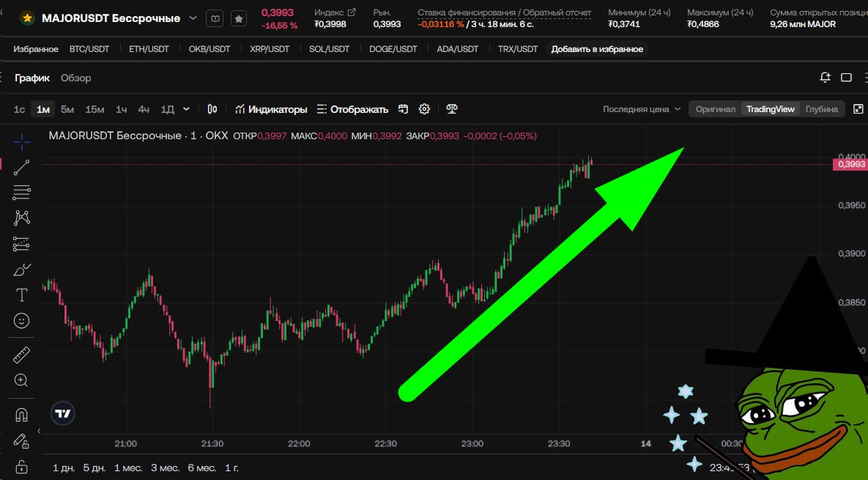Toggle lock all drawings padlock
Image resolution: width=868 pixels, height=480 pixels.
(21, 466)
